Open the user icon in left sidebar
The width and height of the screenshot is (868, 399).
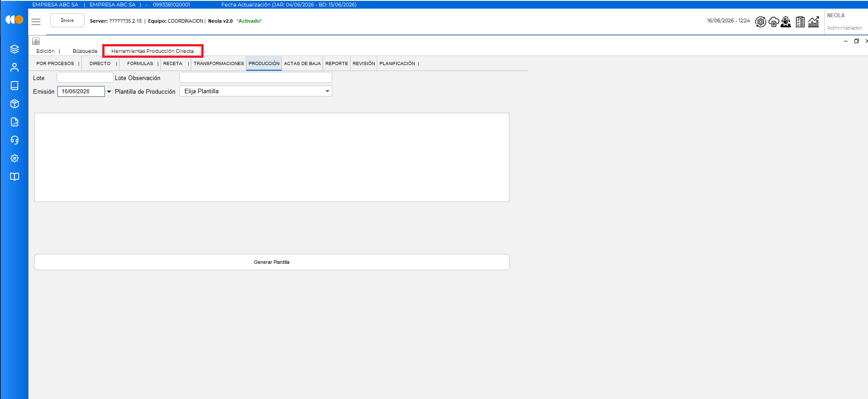pos(15,67)
